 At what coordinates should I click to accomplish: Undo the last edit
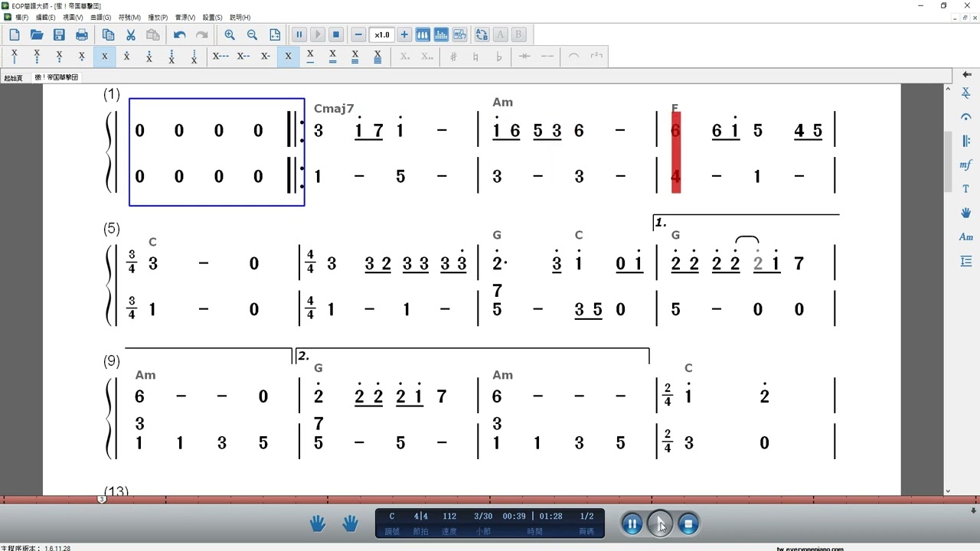pos(180,34)
